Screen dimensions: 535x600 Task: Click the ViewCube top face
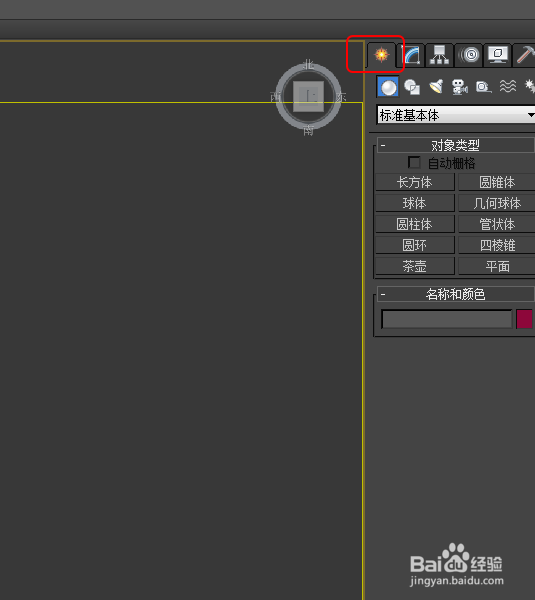[x=308, y=96]
